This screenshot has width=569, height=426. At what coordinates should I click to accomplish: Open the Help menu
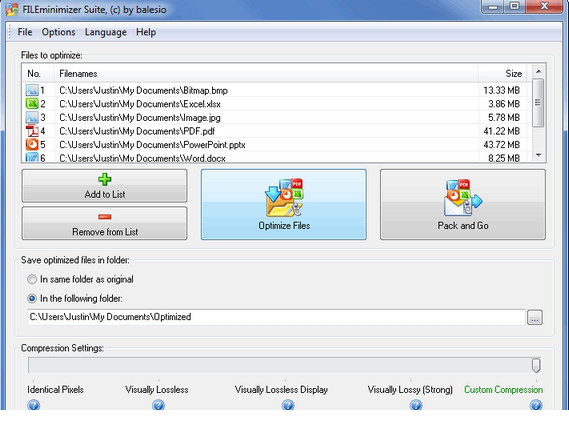click(146, 32)
